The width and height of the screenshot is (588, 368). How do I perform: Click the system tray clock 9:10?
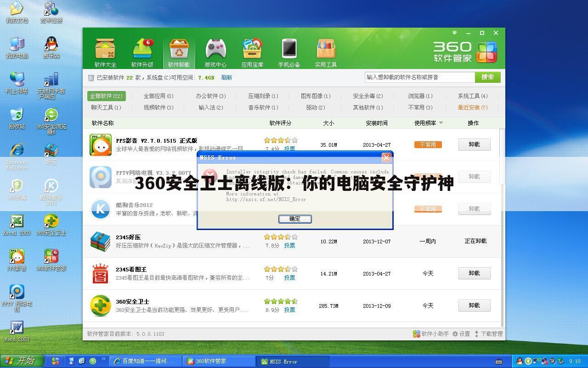[x=575, y=362]
